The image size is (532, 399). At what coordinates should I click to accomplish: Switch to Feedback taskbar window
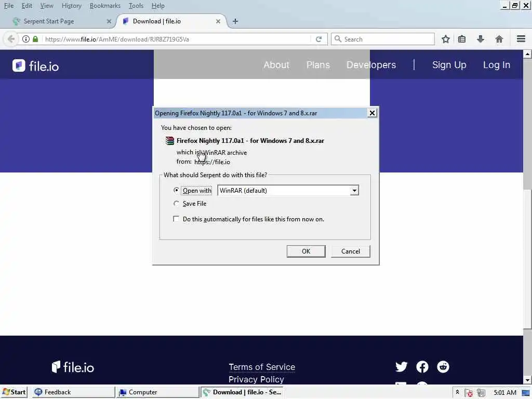pyautogui.click(x=74, y=392)
